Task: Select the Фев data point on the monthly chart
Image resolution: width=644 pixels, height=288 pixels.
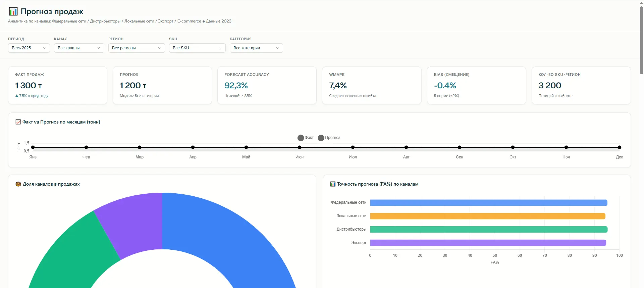Action: [x=86, y=147]
